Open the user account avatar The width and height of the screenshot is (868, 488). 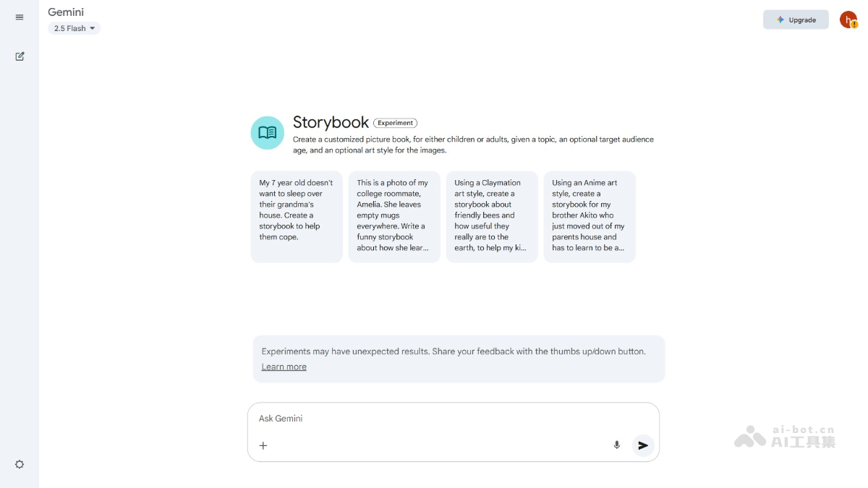[848, 20]
